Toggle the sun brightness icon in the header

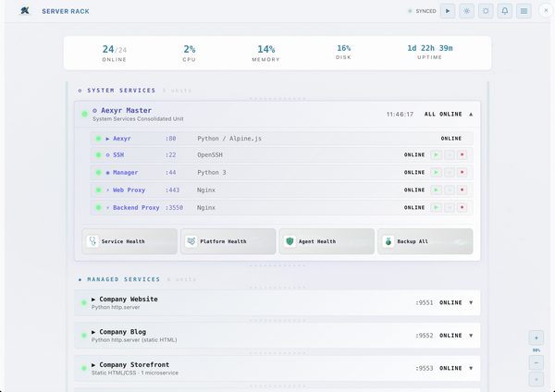(486, 11)
